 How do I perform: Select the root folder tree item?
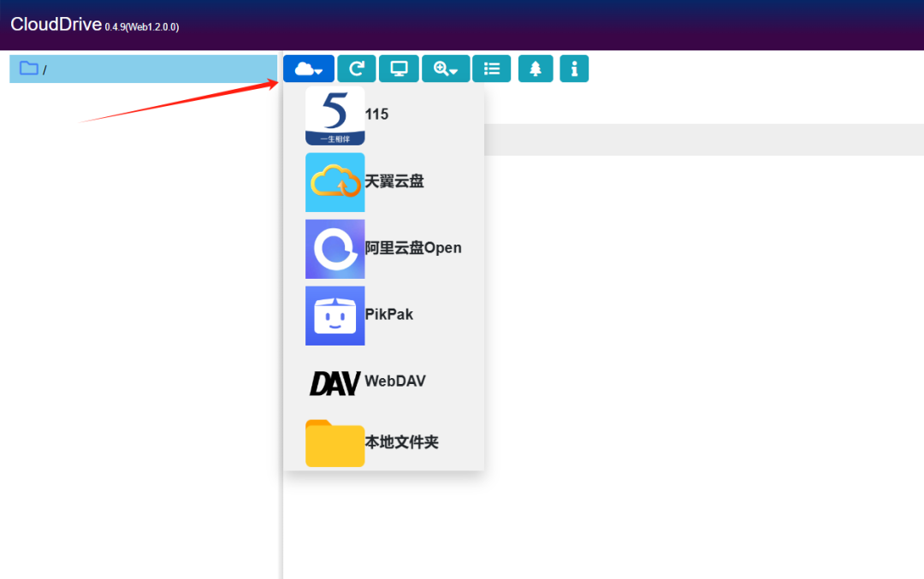(x=143, y=69)
